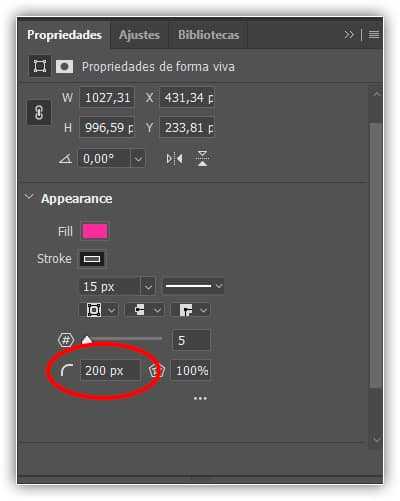Click the live shape bounding box icon

click(40, 66)
